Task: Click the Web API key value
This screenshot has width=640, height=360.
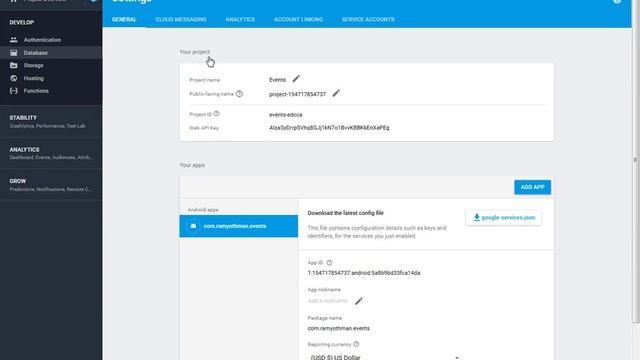Action: tap(329, 128)
